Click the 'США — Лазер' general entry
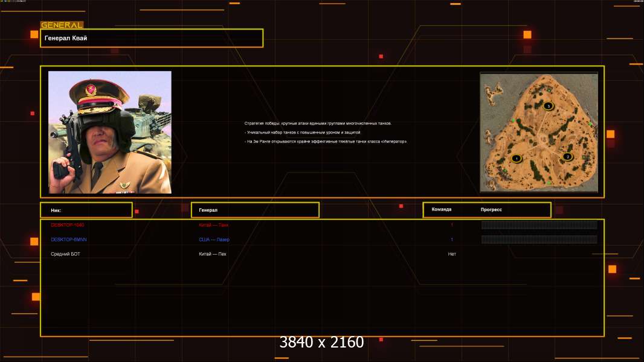This screenshot has width=644, height=362. (x=214, y=240)
